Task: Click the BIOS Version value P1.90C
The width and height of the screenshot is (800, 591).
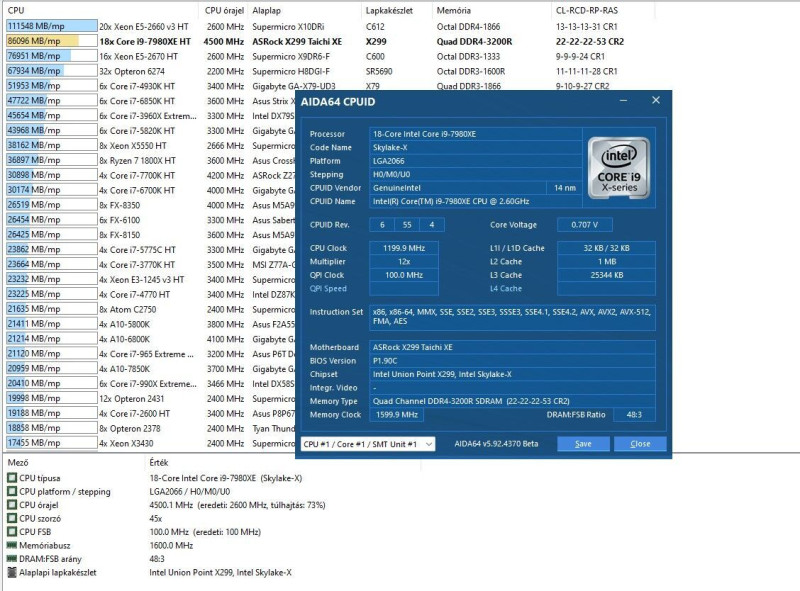Action: point(512,361)
